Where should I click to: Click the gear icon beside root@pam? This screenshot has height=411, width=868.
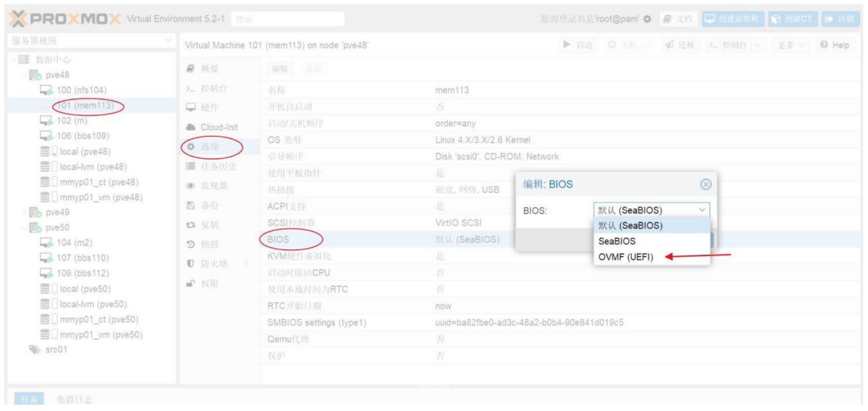click(647, 19)
